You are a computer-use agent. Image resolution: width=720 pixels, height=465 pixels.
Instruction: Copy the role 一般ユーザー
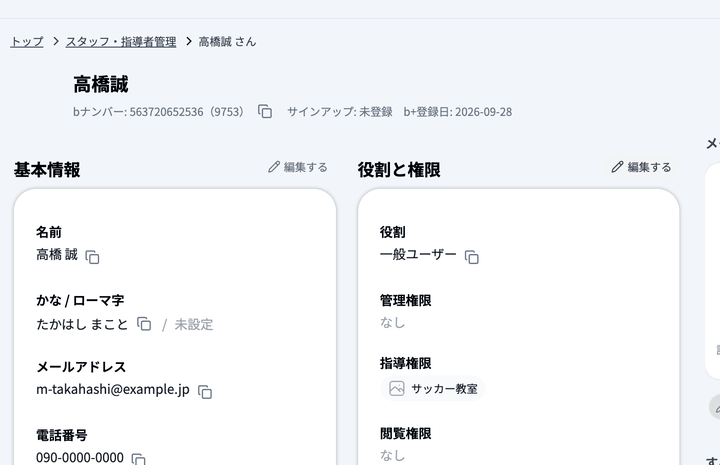coord(472,257)
